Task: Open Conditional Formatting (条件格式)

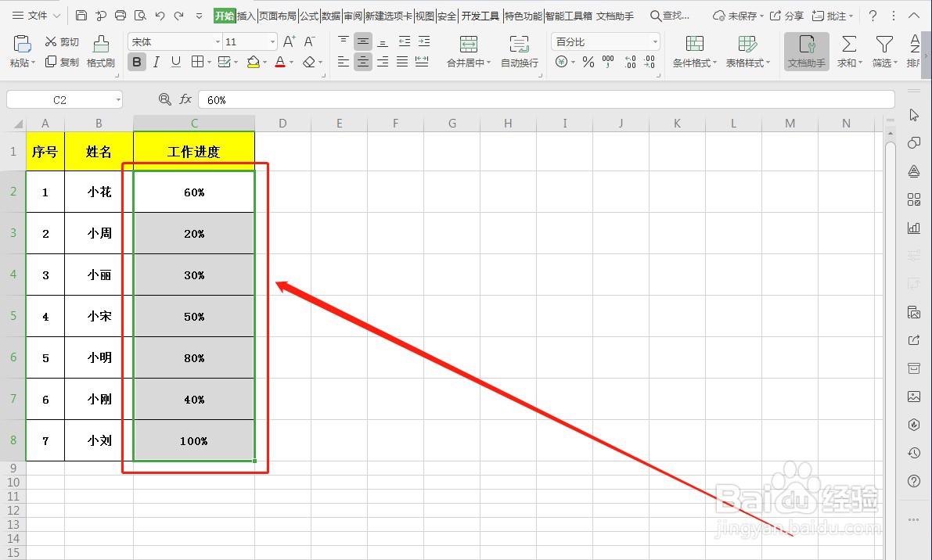Action: [x=694, y=51]
